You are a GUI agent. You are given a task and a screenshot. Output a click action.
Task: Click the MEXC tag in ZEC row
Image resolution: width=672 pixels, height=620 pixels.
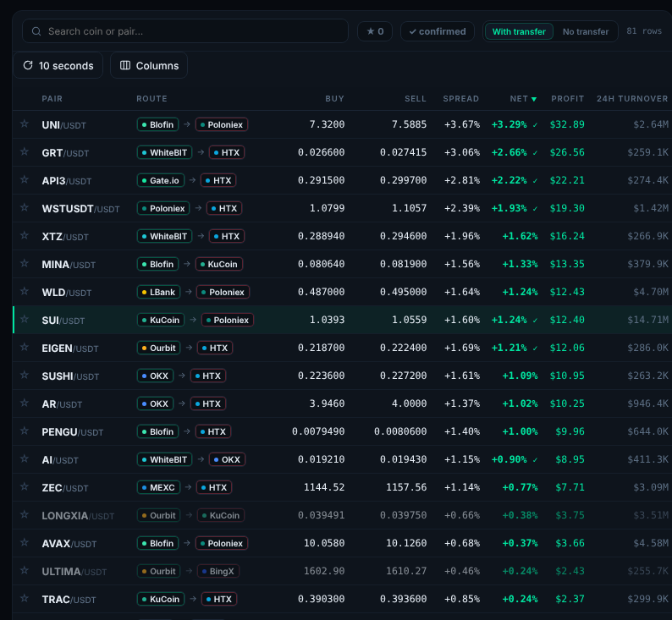click(158, 487)
